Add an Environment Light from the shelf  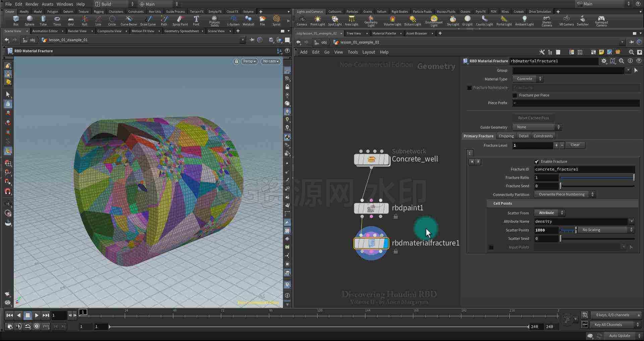[434, 21]
